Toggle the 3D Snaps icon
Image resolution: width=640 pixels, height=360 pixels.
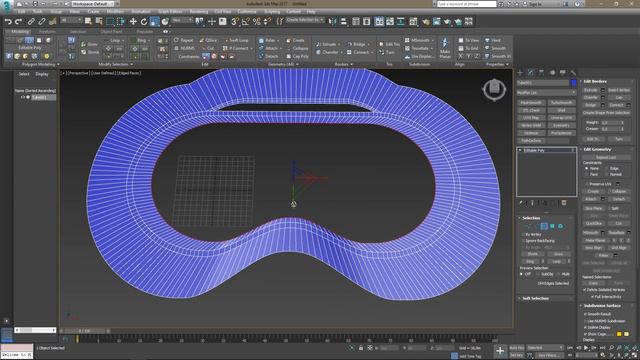tap(235, 21)
